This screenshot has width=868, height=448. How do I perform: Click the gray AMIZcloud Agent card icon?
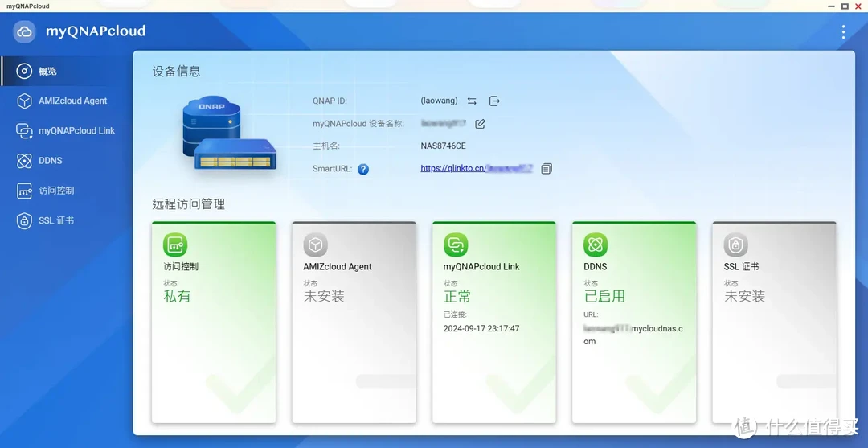(316, 245)
